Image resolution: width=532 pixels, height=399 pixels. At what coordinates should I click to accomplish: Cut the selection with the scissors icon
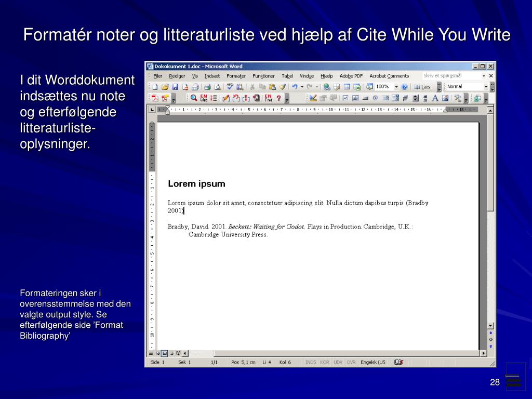click(252, 87)
